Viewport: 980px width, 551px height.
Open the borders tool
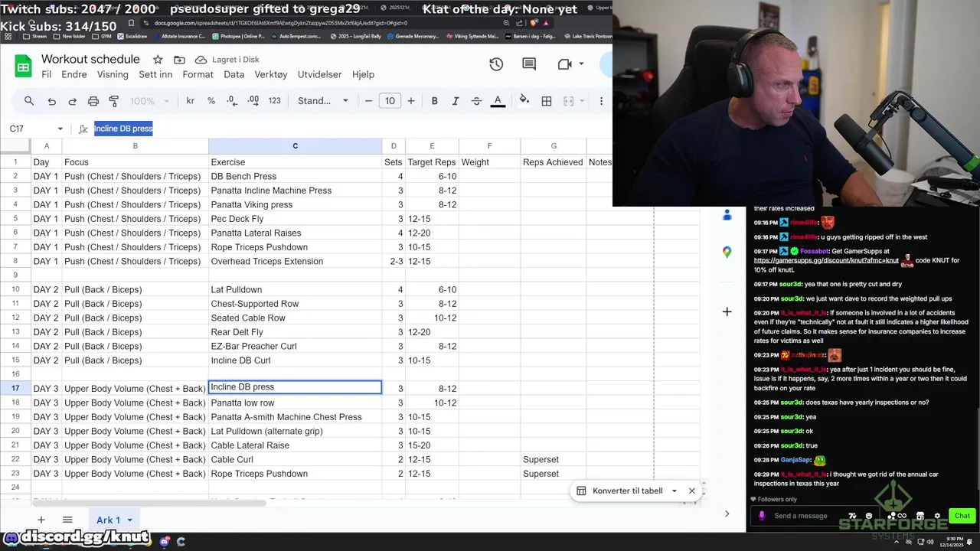point(547,101)
